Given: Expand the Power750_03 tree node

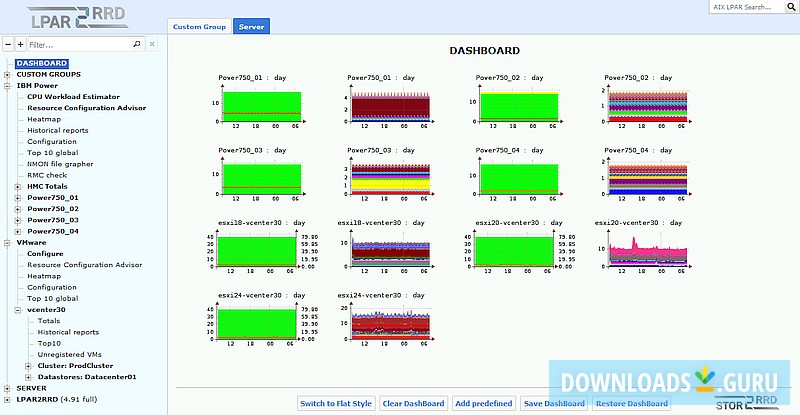Looking at the screenshot, I should [x=18, y=221].
